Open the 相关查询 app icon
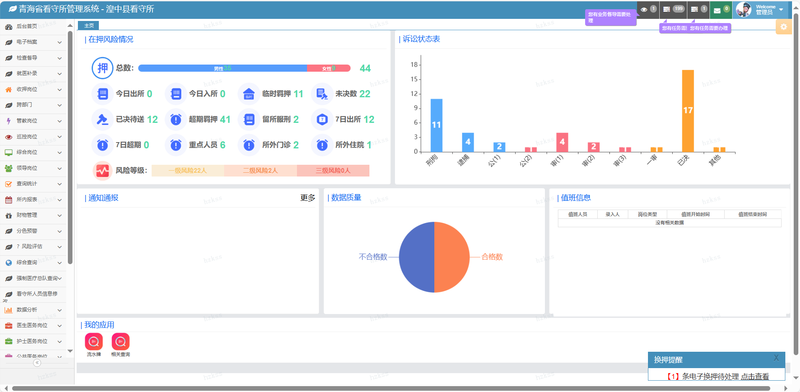The image size is (800, 392). (120, 341)
